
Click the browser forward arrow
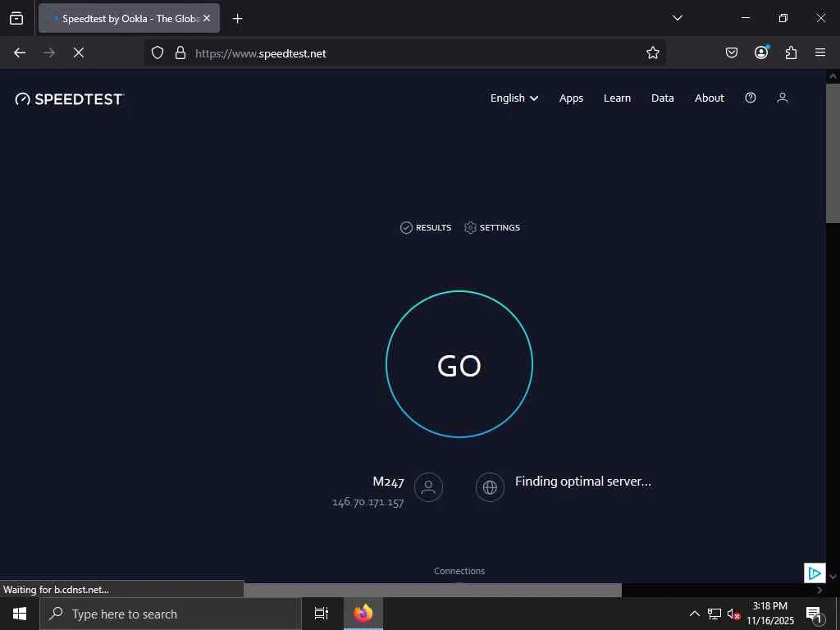(x=49, y=52)
